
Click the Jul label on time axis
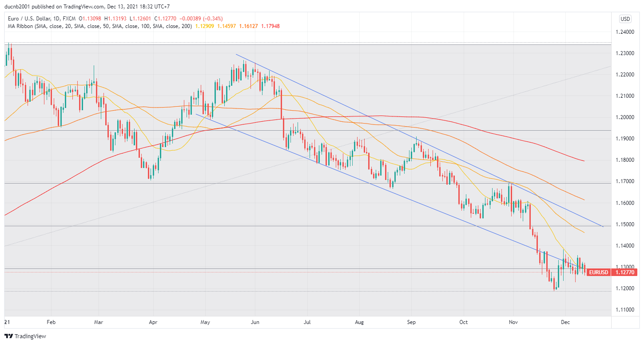pos(308,322)
